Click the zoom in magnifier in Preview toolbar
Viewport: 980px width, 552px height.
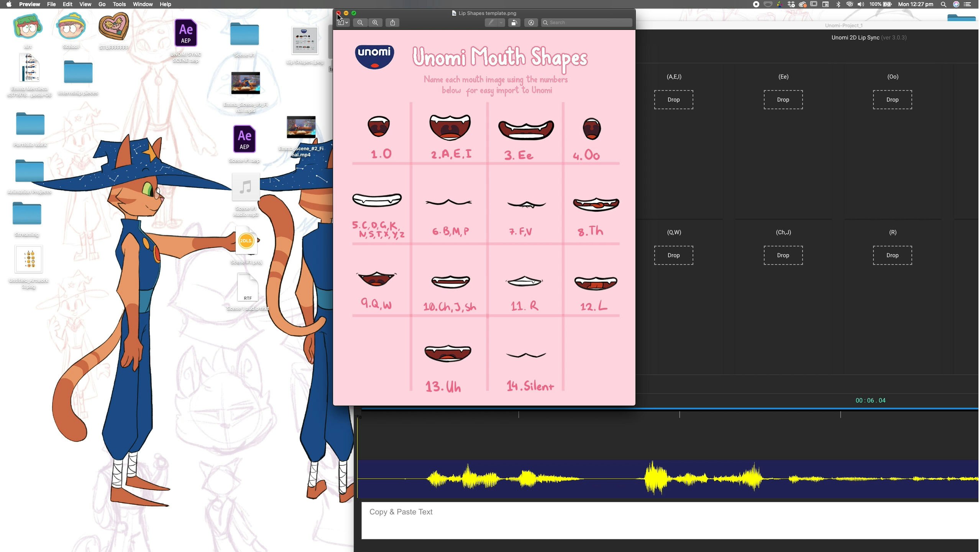click(375, 23)
